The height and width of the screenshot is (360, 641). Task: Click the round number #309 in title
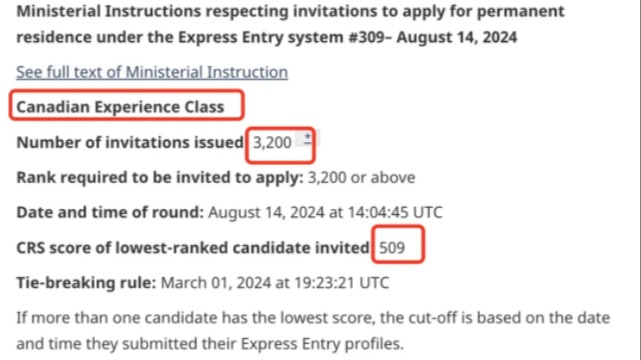pyautogui.click(x=366, y=37)
